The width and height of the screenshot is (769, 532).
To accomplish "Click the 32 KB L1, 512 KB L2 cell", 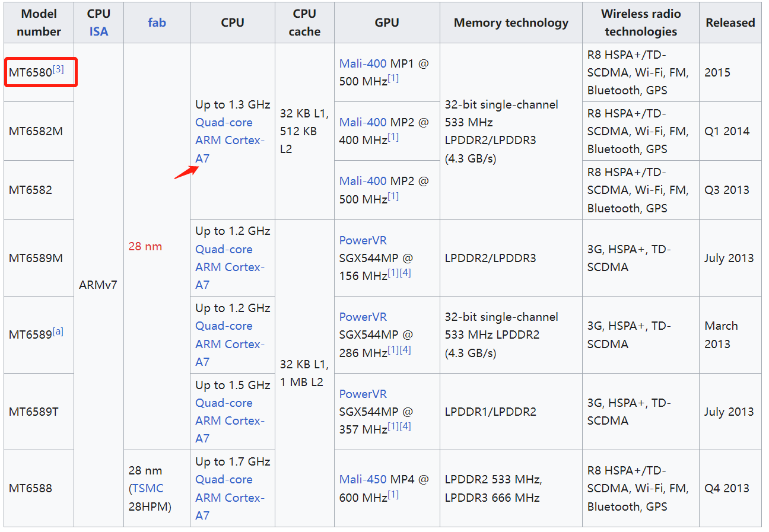I will pyautogui.click(x=304, y=131).
